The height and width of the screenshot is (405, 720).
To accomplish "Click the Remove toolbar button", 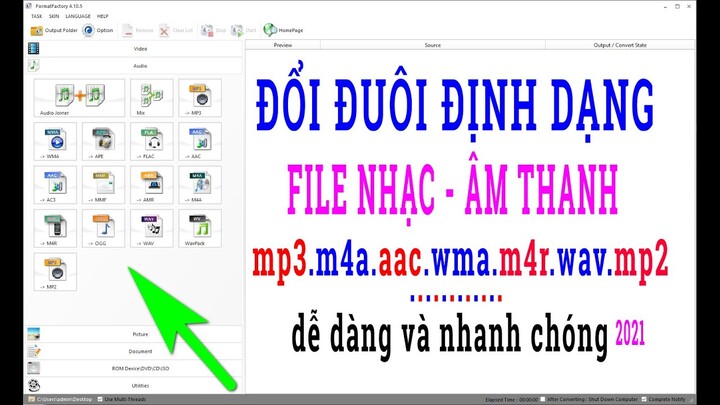I will tap(137, 30).
